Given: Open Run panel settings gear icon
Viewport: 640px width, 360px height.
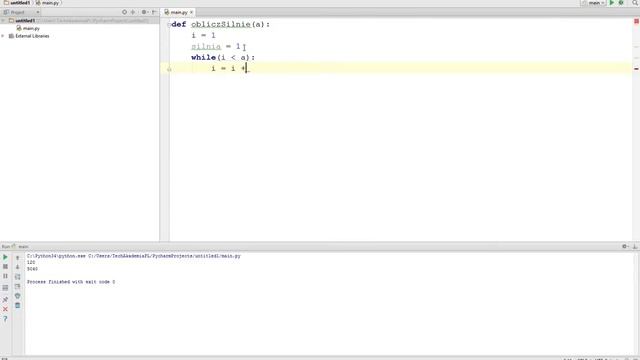Looking at the screenshot, I should coord(624,246).
